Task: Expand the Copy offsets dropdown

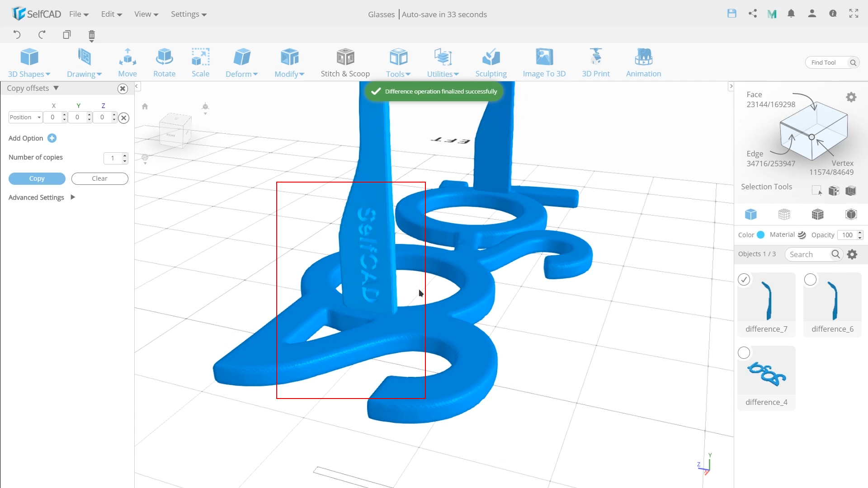Action: 56,88
